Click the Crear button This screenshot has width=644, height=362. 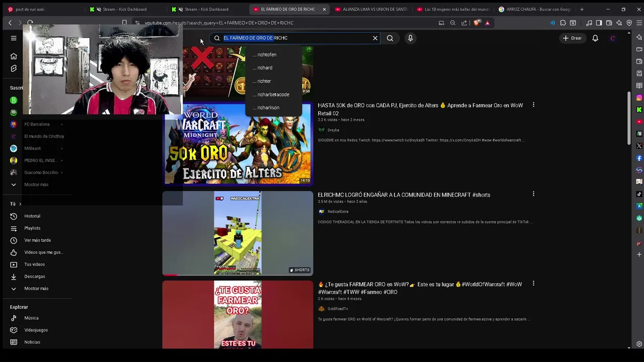(572, 38)
